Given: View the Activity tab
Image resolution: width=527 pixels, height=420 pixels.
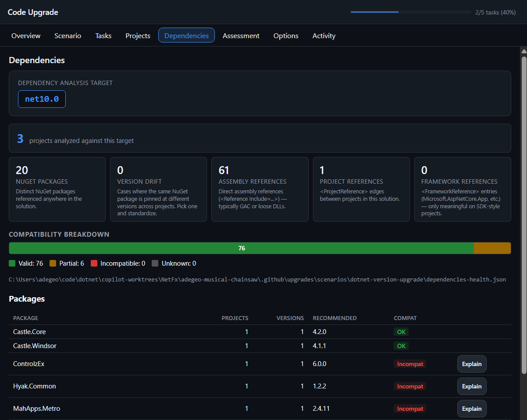Looking at the screenshot, I should pyautogui.click(x=324, y=36).
